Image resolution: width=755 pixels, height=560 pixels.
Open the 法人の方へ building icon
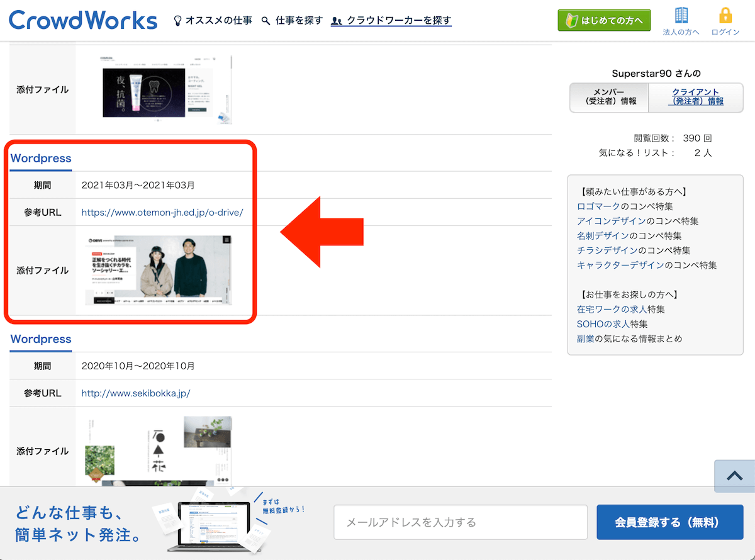point(681,16)
